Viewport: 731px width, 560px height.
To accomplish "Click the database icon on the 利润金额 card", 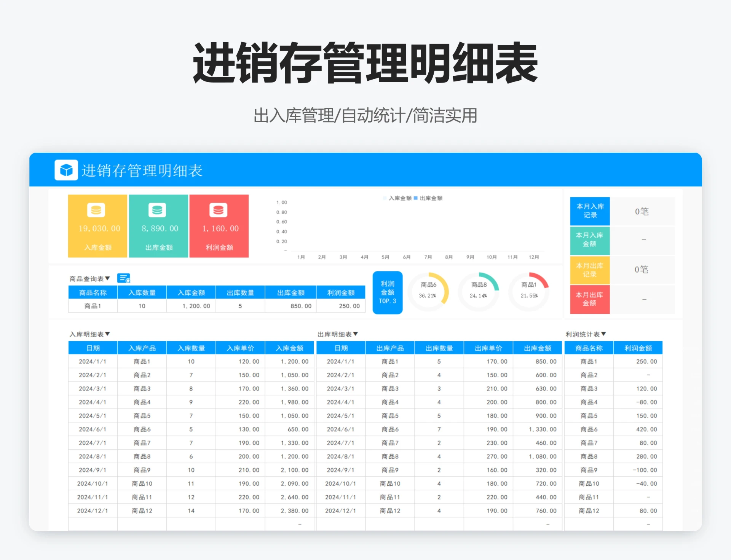I will tap(219, 210).
